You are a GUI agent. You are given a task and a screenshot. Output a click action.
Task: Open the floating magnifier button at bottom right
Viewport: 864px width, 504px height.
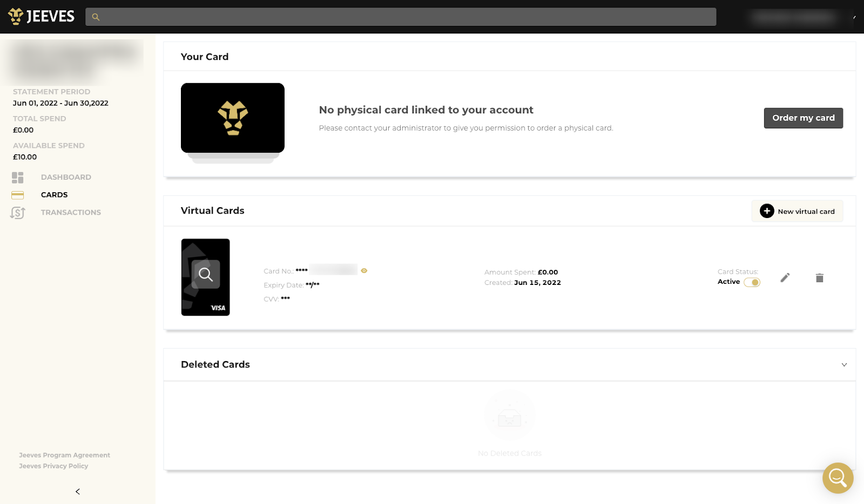[x=838, y=478]
